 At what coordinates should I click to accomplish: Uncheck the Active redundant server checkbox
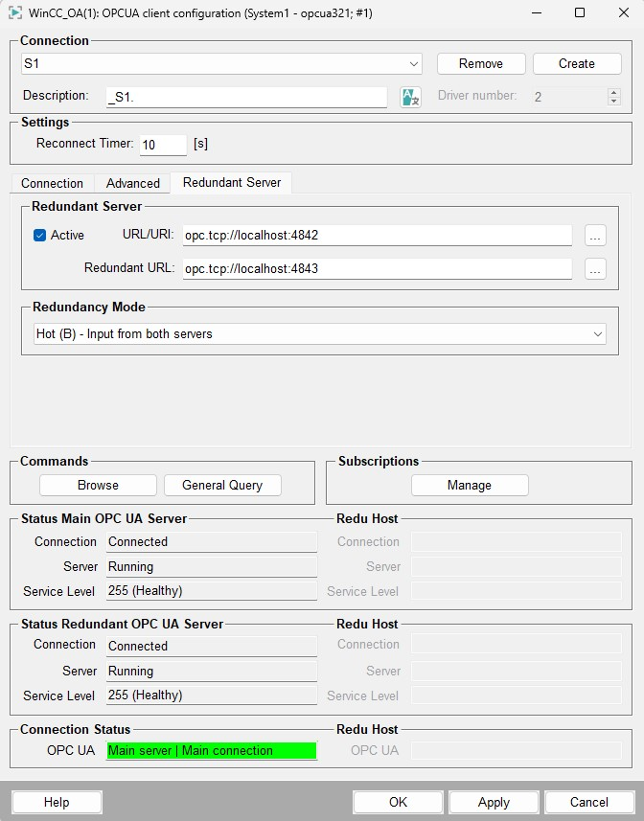point(40,236)
